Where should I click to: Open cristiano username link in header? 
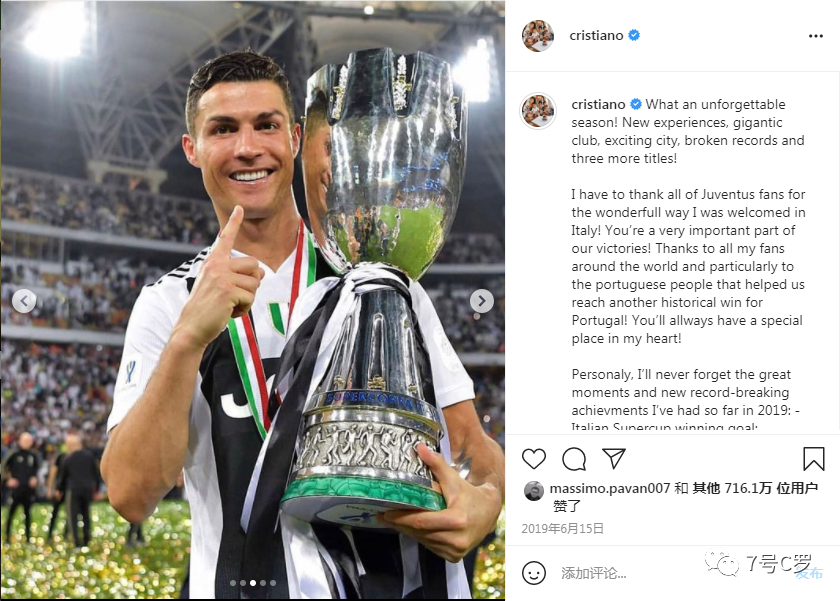pyautogui.click(x=596, y=35)
